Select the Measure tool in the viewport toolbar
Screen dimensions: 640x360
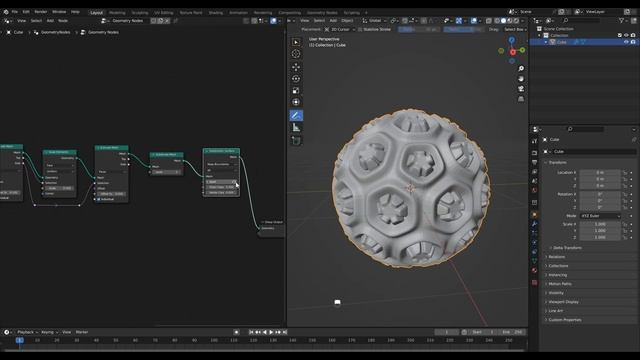click(296, 128)
